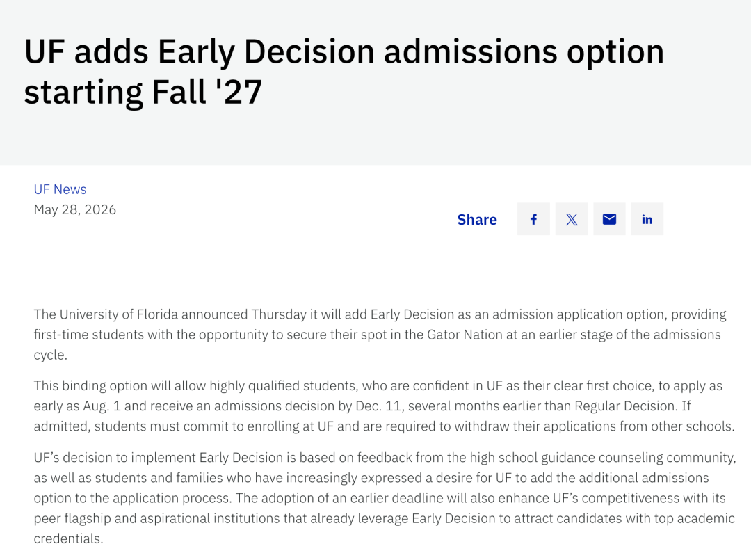Open the UF News link
751x560 pixels.
(60, 189)
